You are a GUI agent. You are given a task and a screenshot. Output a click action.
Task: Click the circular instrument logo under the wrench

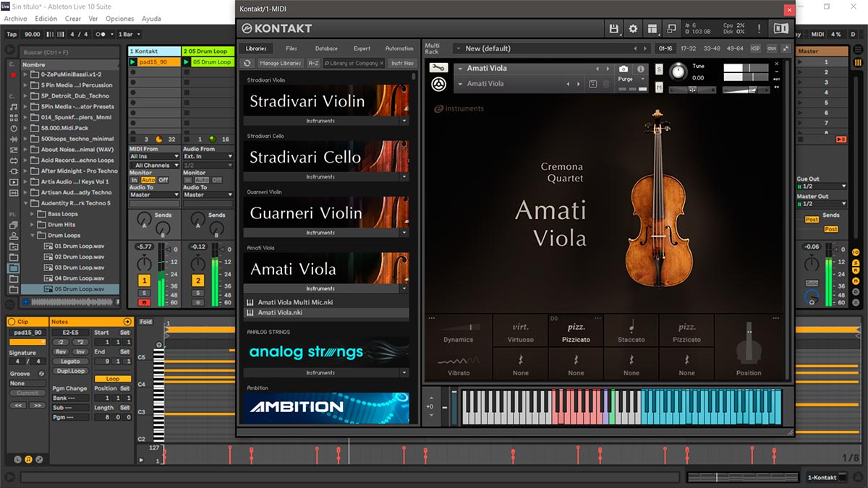pos(438,85)
